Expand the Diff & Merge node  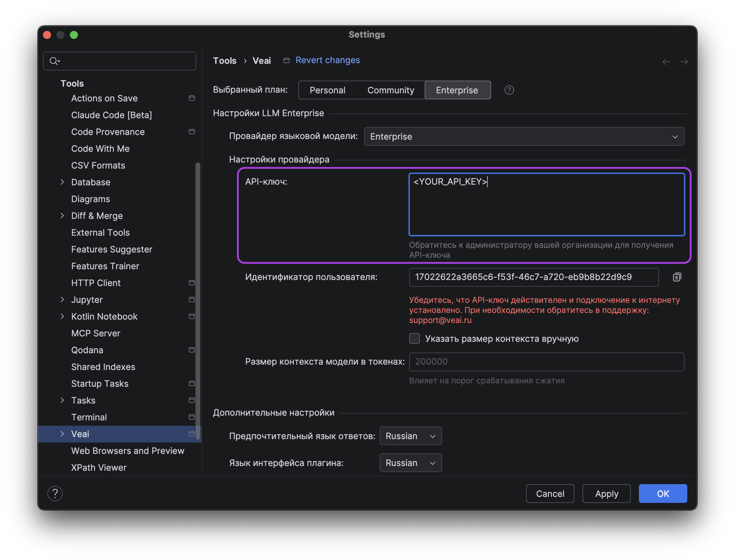coord(62,216)
